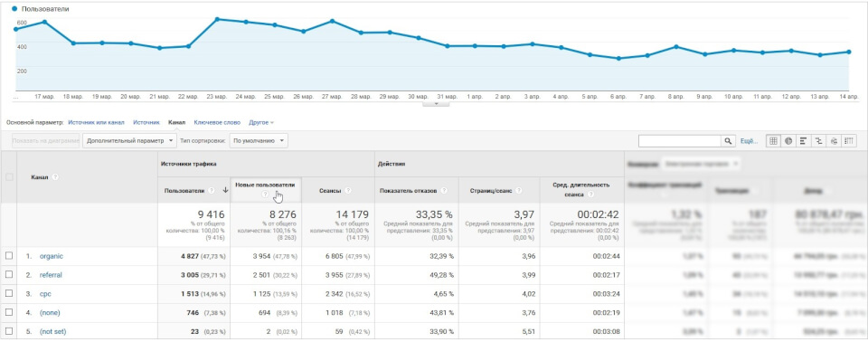Image resolution: width=868 pixels, height=342 pixels.
Task: Open the Ещё advanced filter link
Action: (749, 141)
